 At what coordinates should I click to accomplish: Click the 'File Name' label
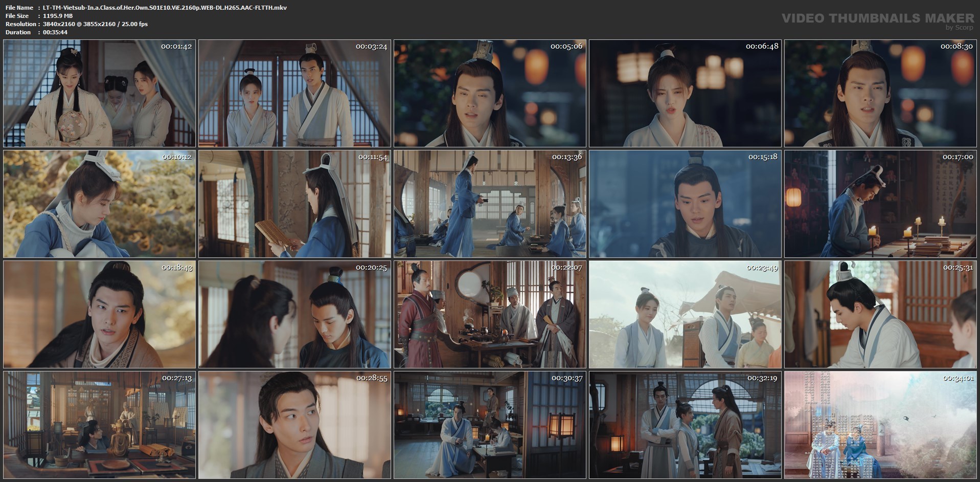[19, 8]
